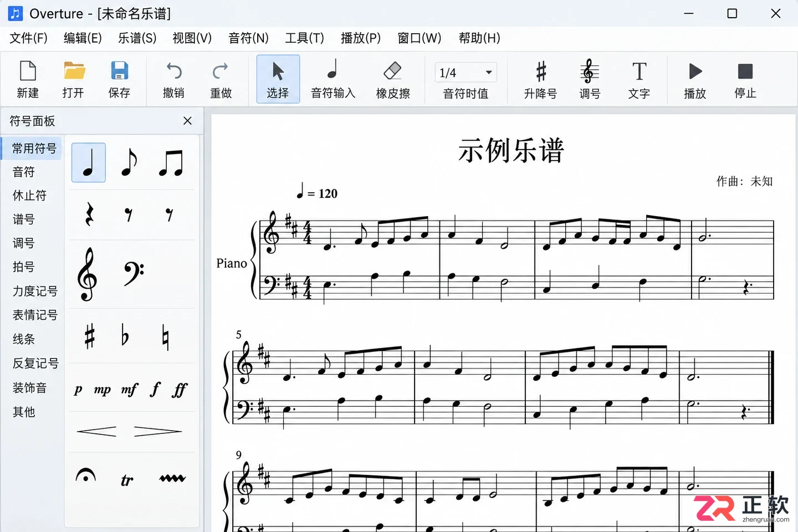Select the natural accidental in palette
This screenshot has width=798, height=532.
coord(165,337)
